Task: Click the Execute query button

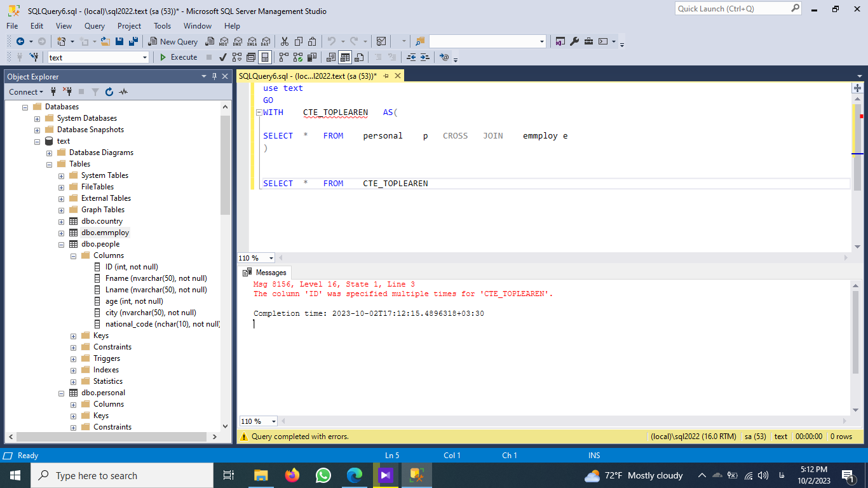Action: click(x=178, y=57)
